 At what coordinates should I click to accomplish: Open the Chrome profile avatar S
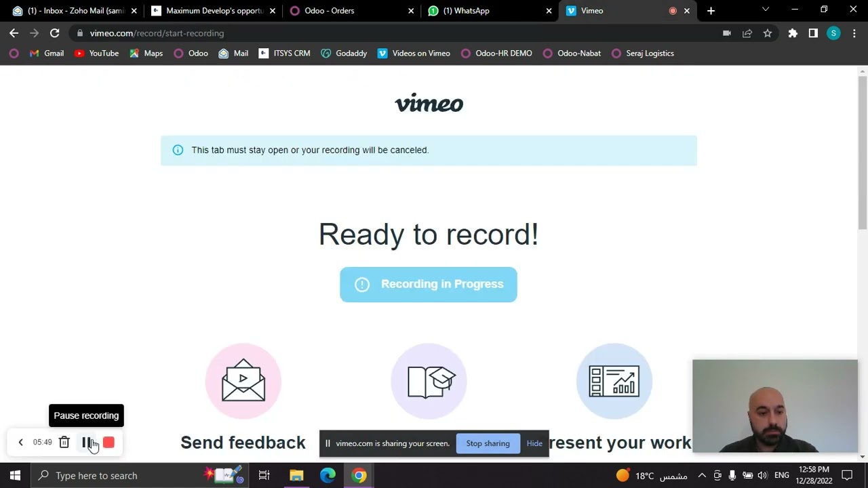pyautogui.click(x=833, y=33)
